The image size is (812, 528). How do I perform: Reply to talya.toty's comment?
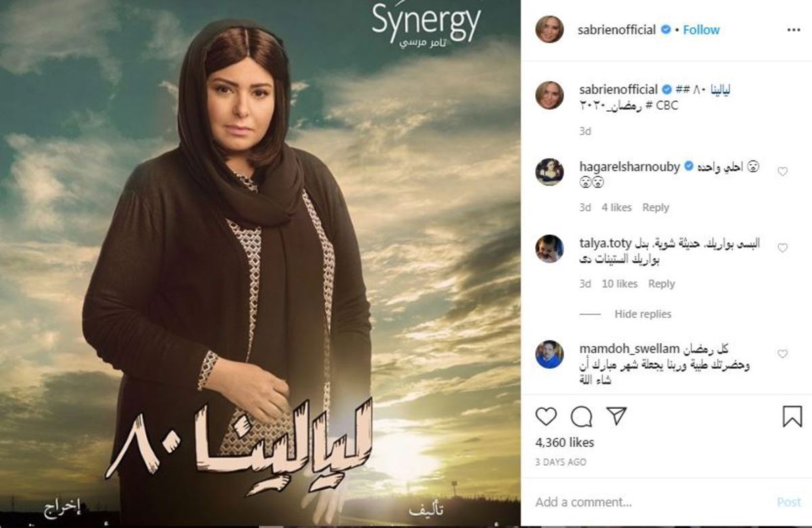[x=661, y=284]
